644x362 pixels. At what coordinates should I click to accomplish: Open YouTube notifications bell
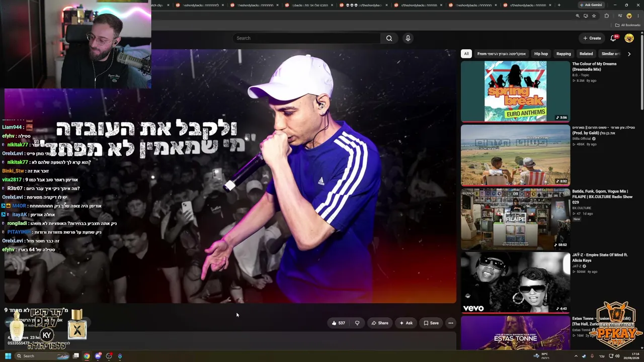613,38
